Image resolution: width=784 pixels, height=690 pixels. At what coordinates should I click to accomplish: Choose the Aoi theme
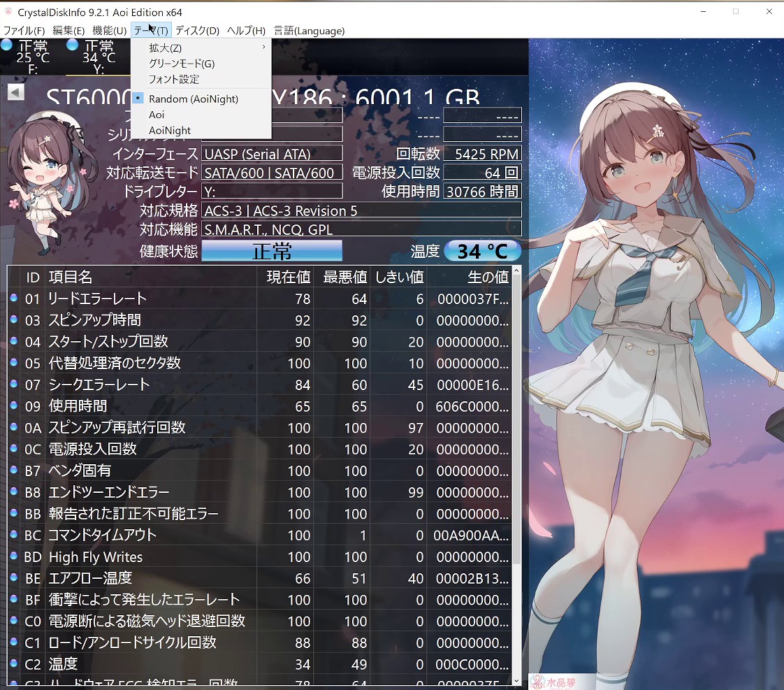(x=201, y=115)
